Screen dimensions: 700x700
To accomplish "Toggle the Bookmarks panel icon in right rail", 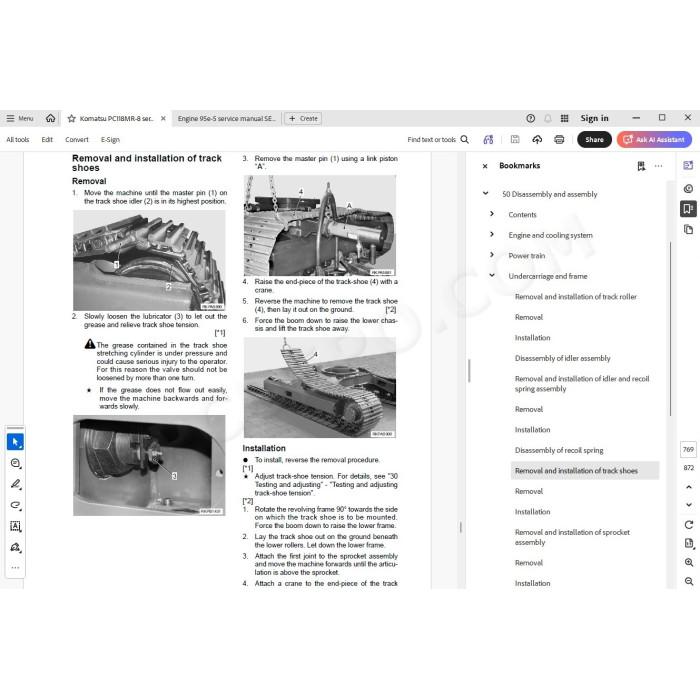I will click(688, 208).
